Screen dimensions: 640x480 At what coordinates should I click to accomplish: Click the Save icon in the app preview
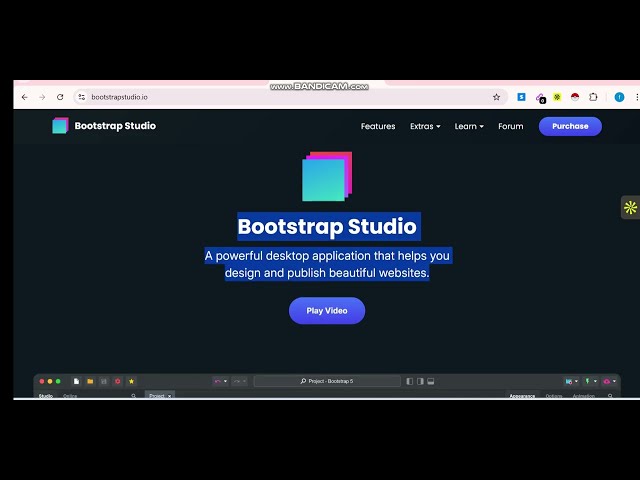[x=104, y=381]
